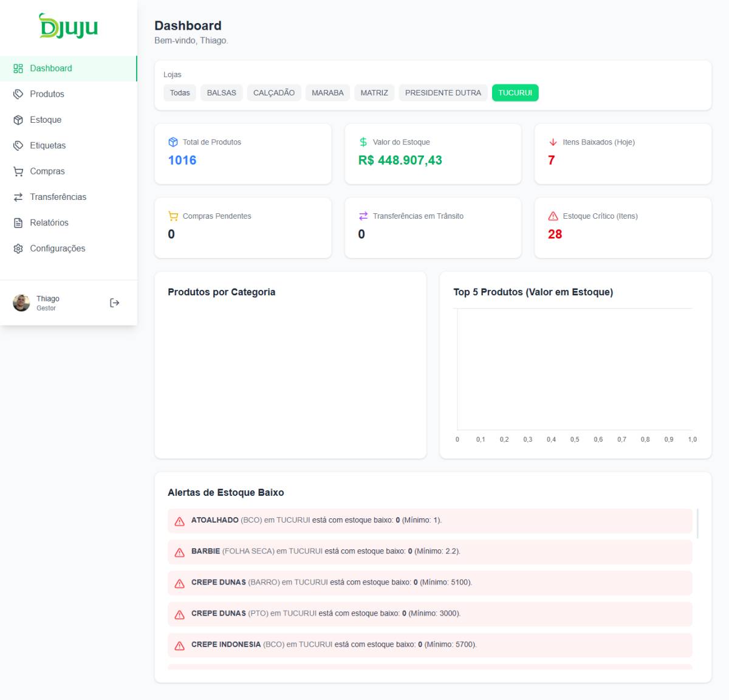
Task: Choose the CALÇADÃO store filter
Action: pyautogui.click(x=274, y=93)
